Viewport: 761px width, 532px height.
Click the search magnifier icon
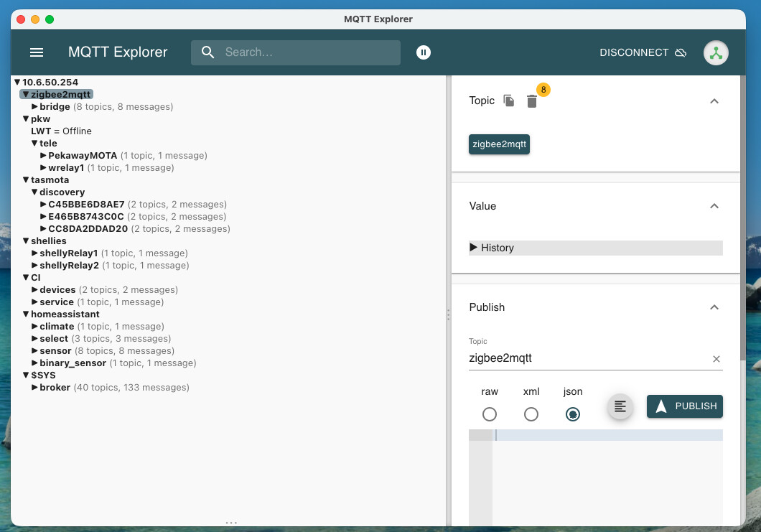coord(208,52)
